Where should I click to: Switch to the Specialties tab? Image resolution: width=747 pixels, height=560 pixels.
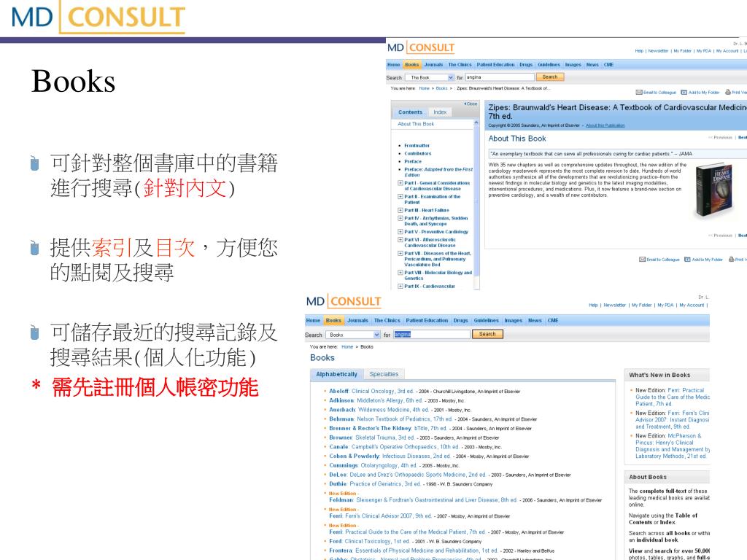point(384,374)
